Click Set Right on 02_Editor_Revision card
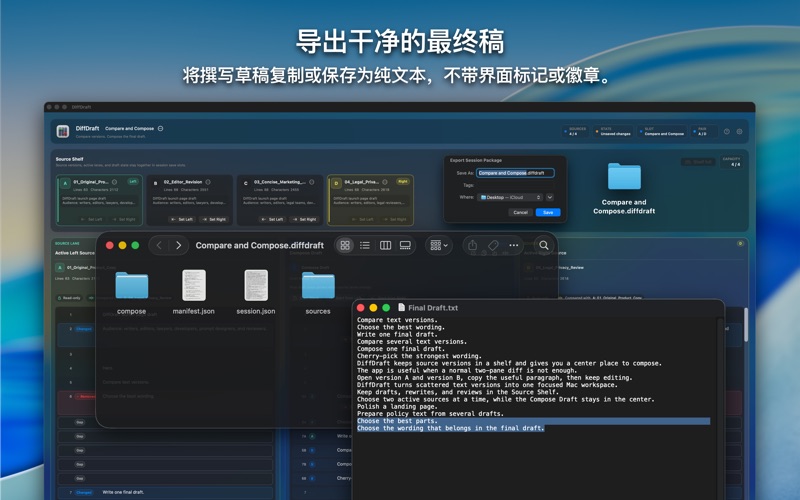Image resolution: width=800 pixels, height=500 pixels. tap(214, 219)
